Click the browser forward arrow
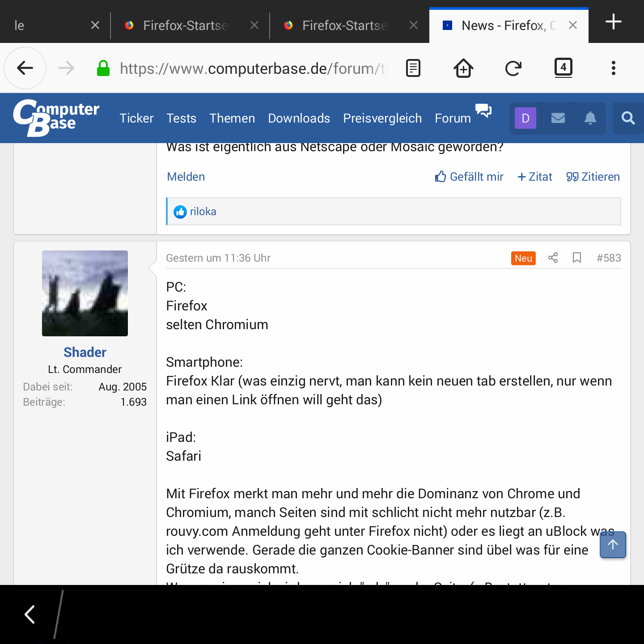644x644 pixels. 66,68
